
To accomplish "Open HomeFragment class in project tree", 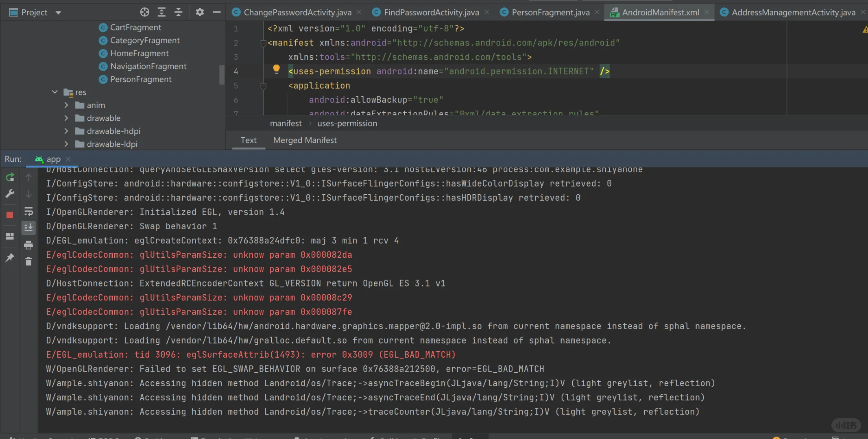I will click(139, 53).
